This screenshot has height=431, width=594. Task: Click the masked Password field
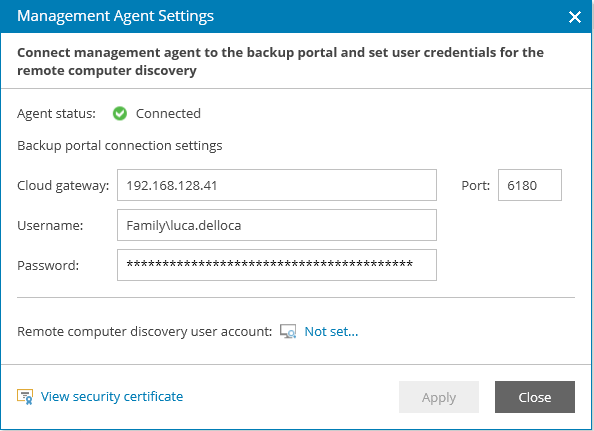[x=277, y=265]
